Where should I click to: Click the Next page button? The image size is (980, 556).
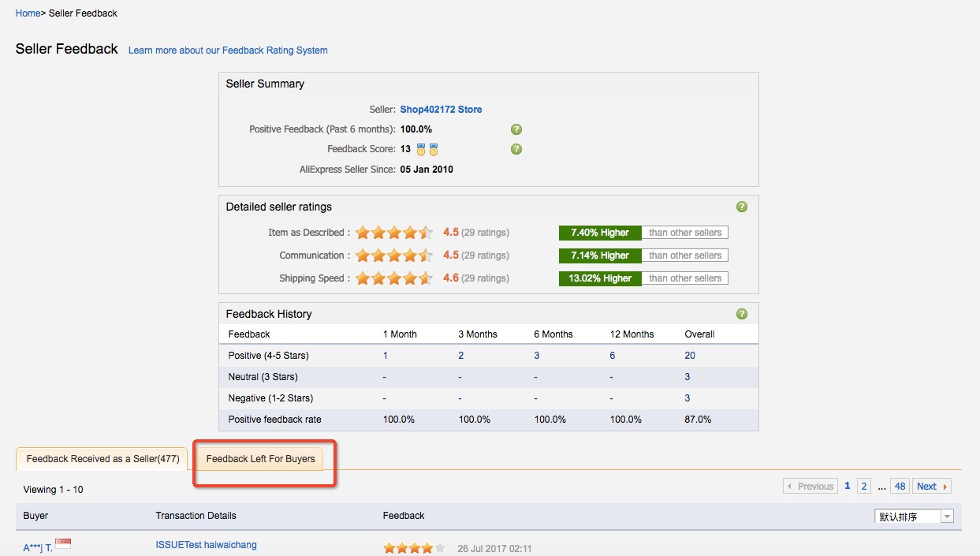tap(932, 487)
